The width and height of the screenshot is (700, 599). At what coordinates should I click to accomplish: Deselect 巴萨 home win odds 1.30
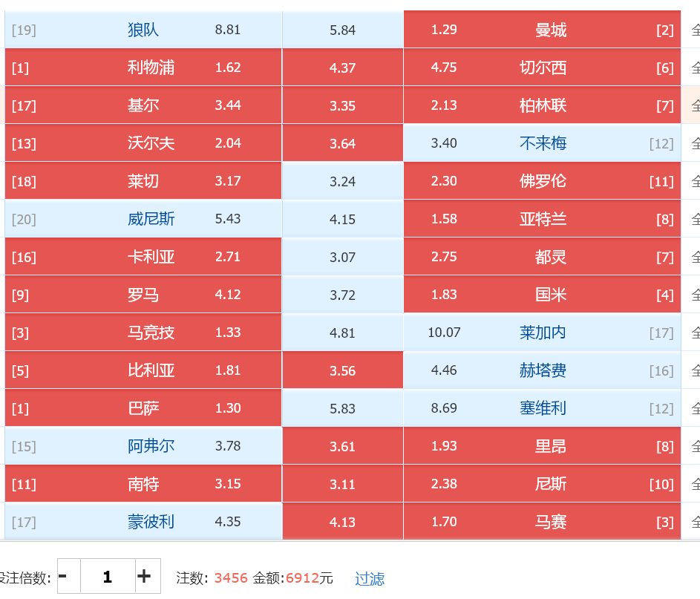tap(143, 408)
